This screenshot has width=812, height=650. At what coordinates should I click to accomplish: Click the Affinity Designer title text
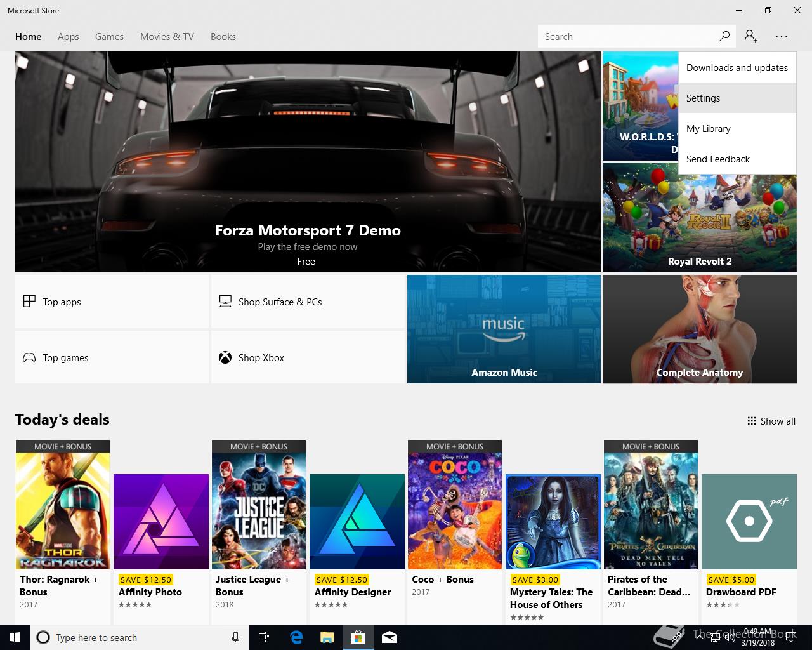click(x=353, y=592)
